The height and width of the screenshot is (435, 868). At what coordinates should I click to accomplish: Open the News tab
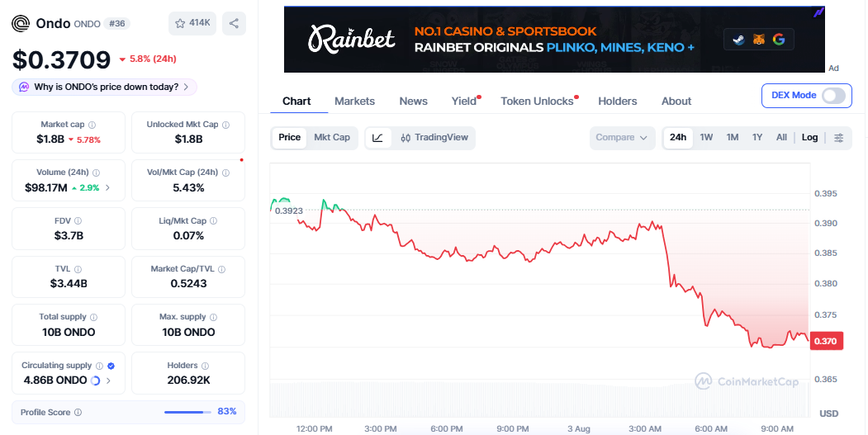coord(414,102)
